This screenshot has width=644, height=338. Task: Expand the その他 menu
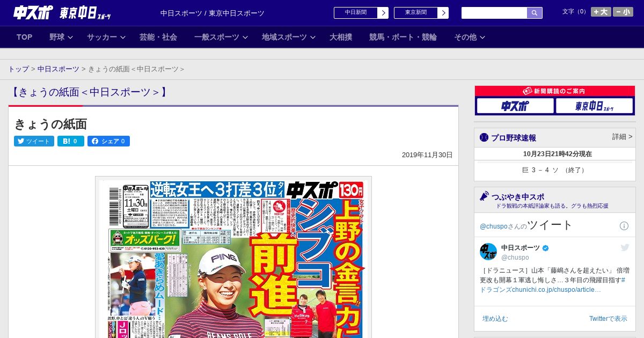point(470,37)
